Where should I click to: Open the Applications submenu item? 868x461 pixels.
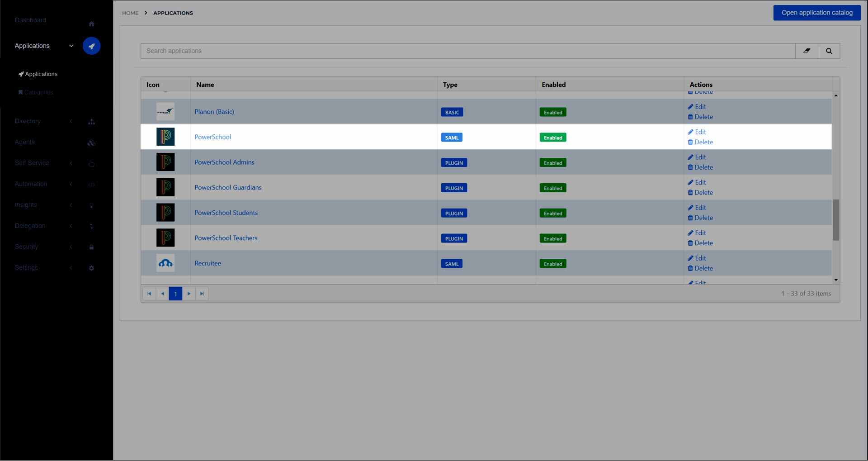[x=38, y=74]
